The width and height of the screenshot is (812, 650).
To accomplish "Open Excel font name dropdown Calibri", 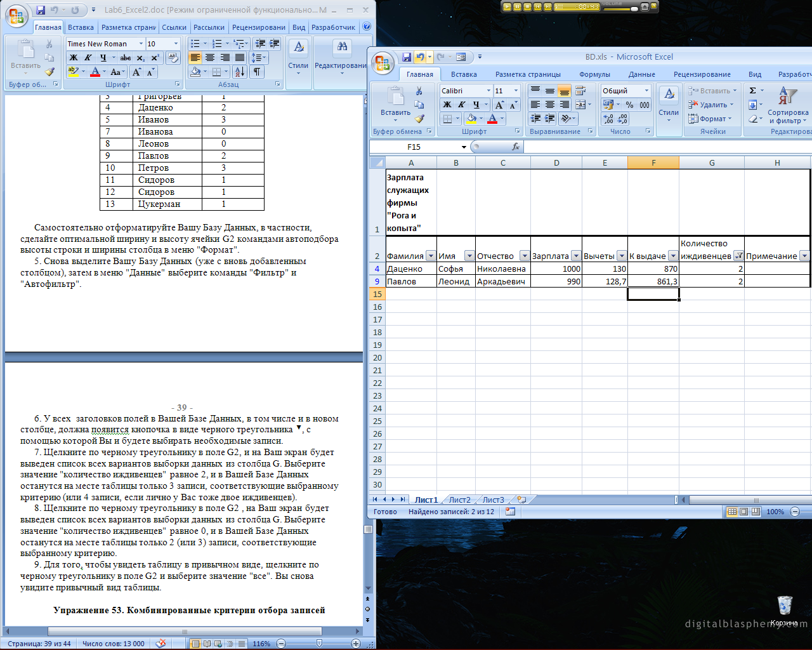I will pos(488,91).
